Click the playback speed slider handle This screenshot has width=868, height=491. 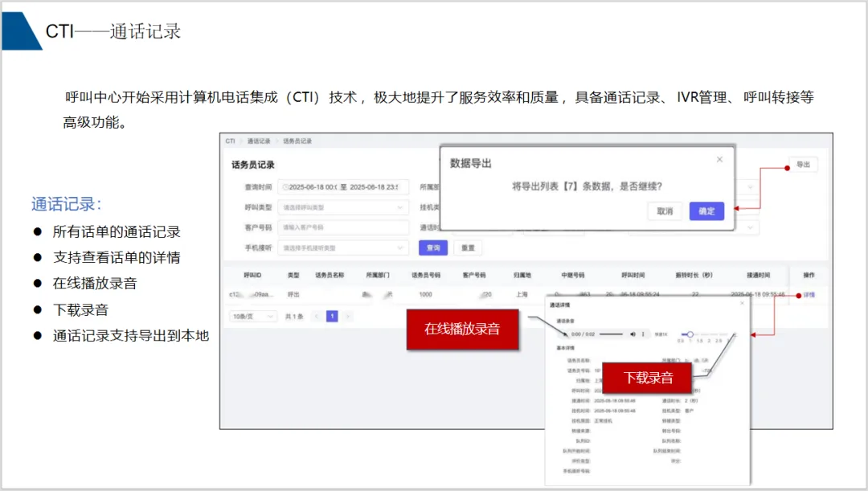click(690, 334)
